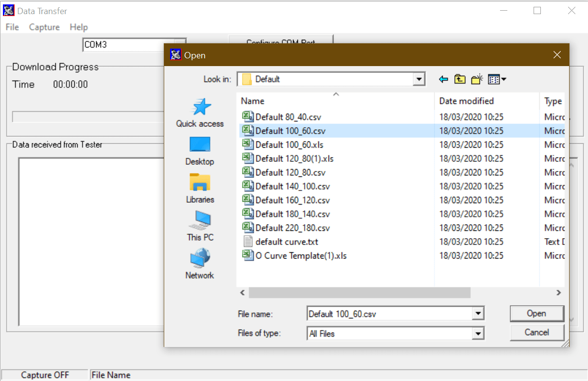Open the Help menu
588x381 pixels.
point(79,27)
